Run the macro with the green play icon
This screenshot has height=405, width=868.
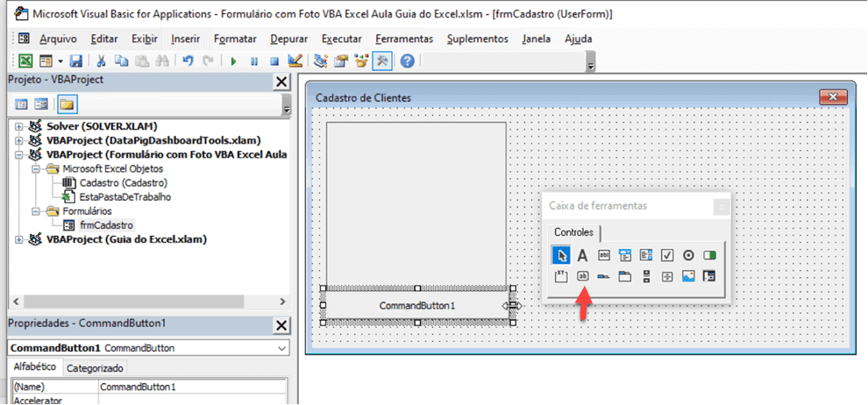(x=234, y=61)
